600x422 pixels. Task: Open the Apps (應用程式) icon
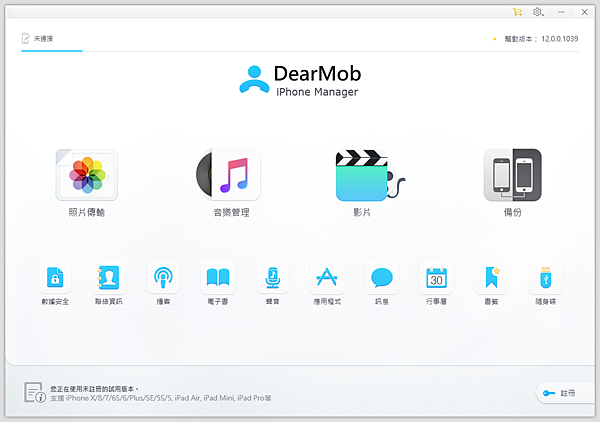[327, 277]
